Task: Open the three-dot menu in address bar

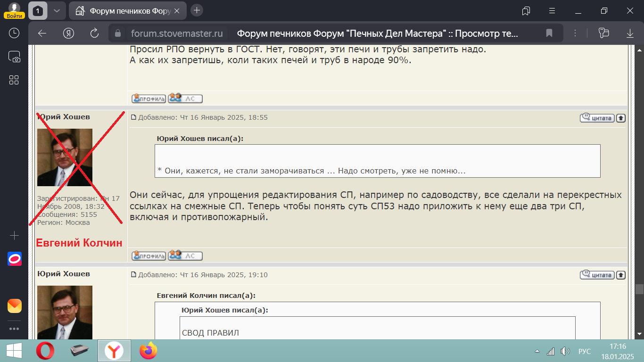Action: coord(575,33)
